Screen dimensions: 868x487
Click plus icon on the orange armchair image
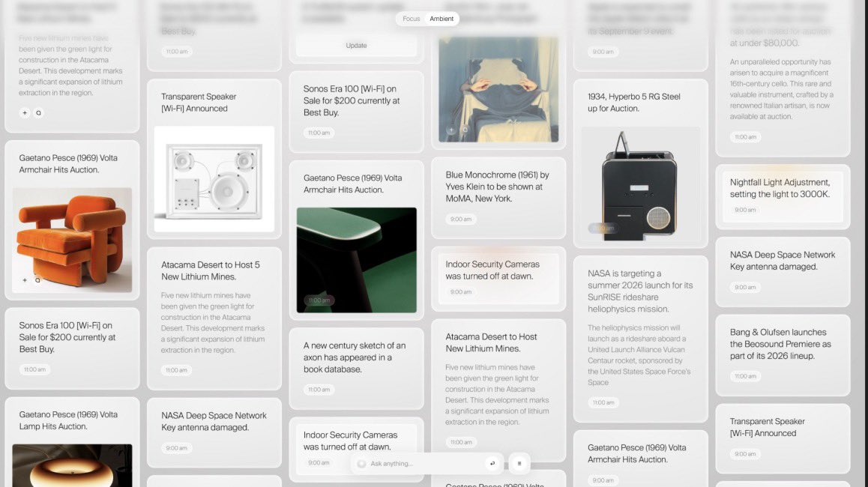pos(24,280)
